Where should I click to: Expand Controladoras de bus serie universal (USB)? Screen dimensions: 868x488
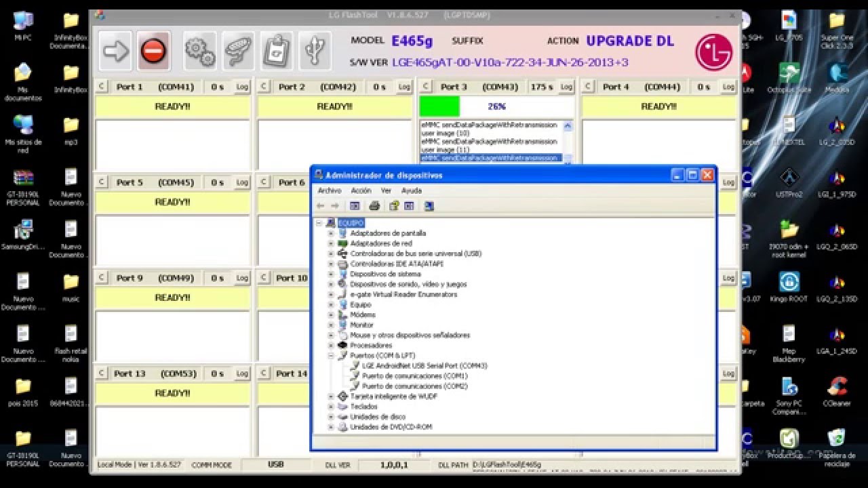(331, 253)
